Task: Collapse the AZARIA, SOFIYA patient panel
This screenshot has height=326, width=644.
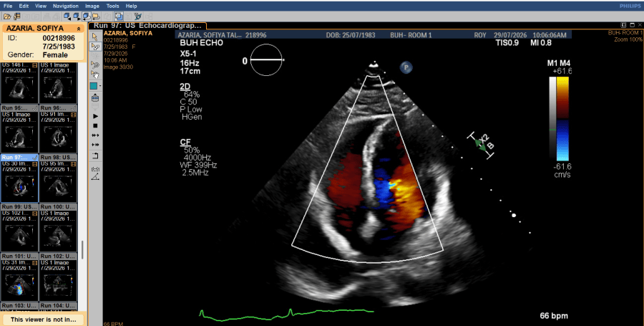Action: point(79,29)
